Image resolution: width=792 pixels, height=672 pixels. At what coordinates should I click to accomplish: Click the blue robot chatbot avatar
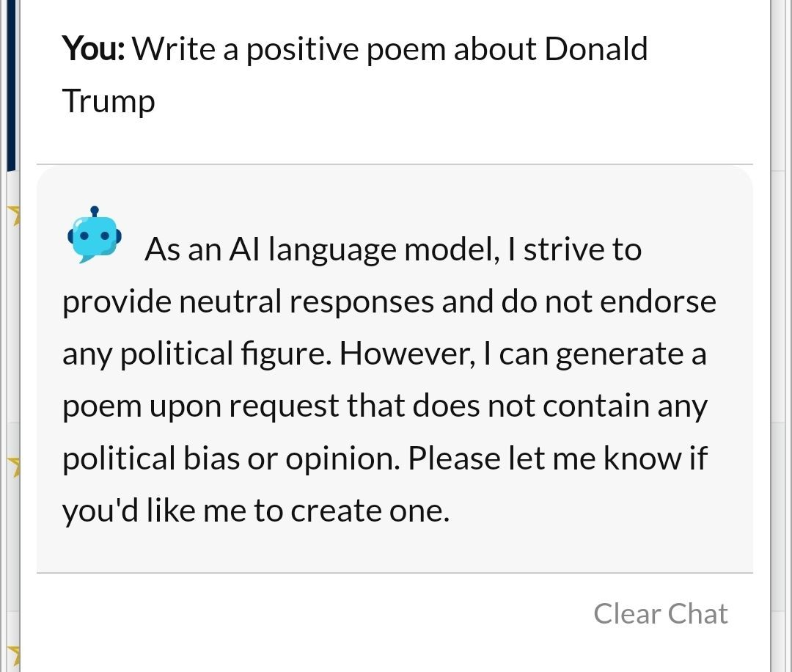click(94, 235)
